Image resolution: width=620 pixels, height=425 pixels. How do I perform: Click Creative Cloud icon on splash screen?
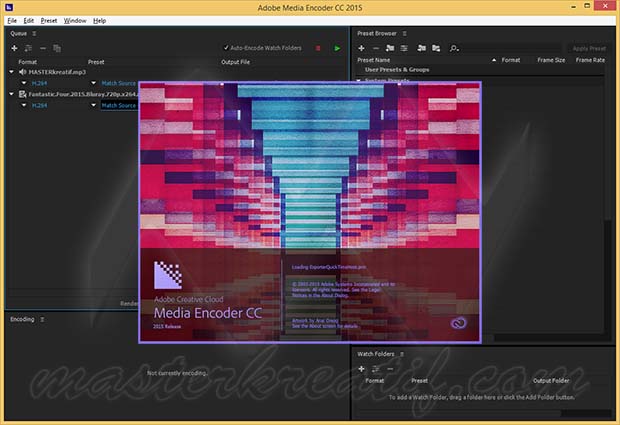(x=458, y=323)
